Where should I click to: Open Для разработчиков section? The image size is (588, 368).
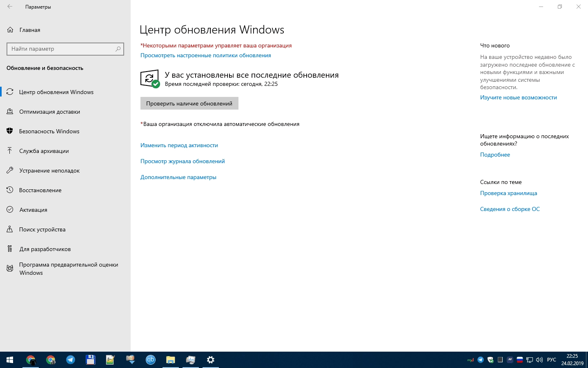pyautogui.click(x=65, y=249)
